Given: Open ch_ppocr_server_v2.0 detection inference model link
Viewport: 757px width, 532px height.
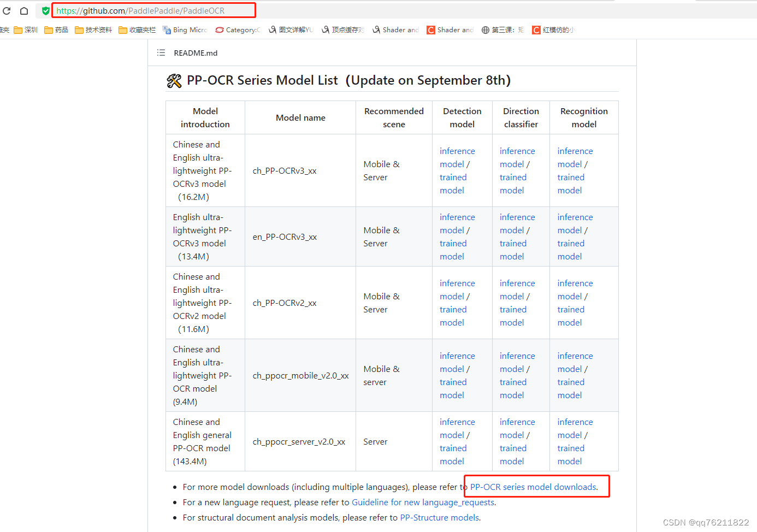Looking at the screenshot, I should pos(457,428).
